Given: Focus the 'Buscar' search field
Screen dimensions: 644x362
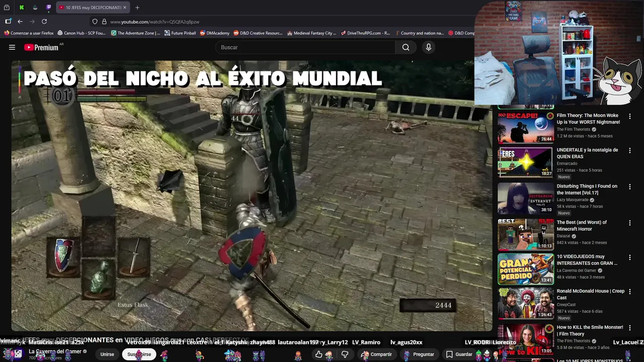Looking at the screenshot, I should coord(305,47).
